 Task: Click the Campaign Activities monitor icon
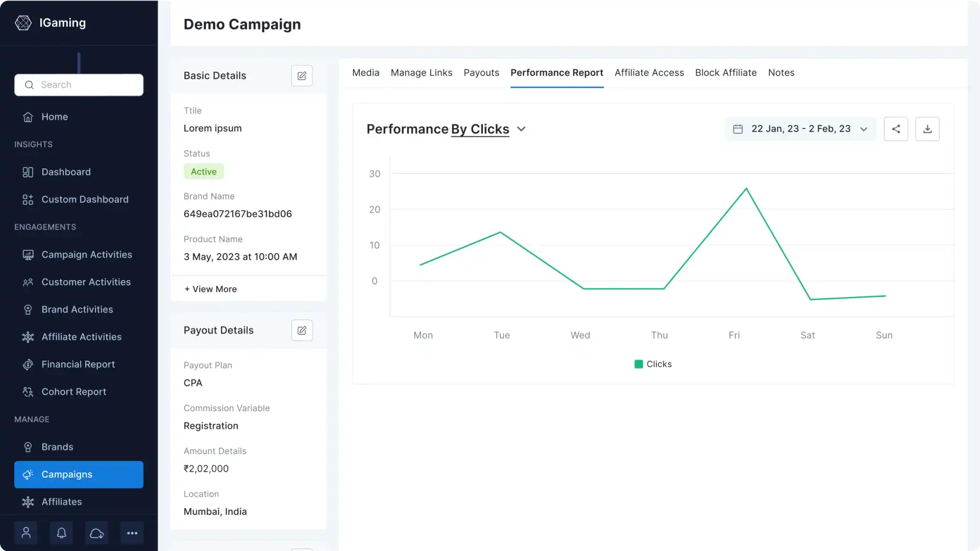[28, 255]
